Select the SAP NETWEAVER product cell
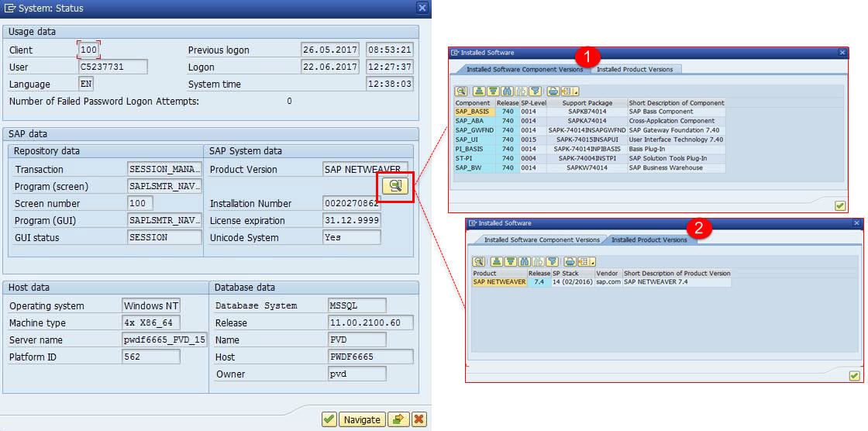 pyautogui.click(x=499, y=282)
